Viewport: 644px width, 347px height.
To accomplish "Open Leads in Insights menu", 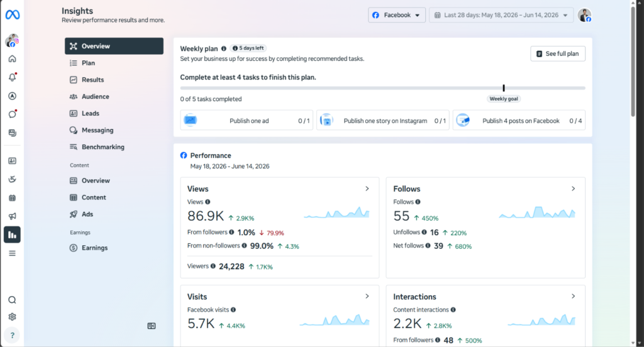I will [114, 113].
